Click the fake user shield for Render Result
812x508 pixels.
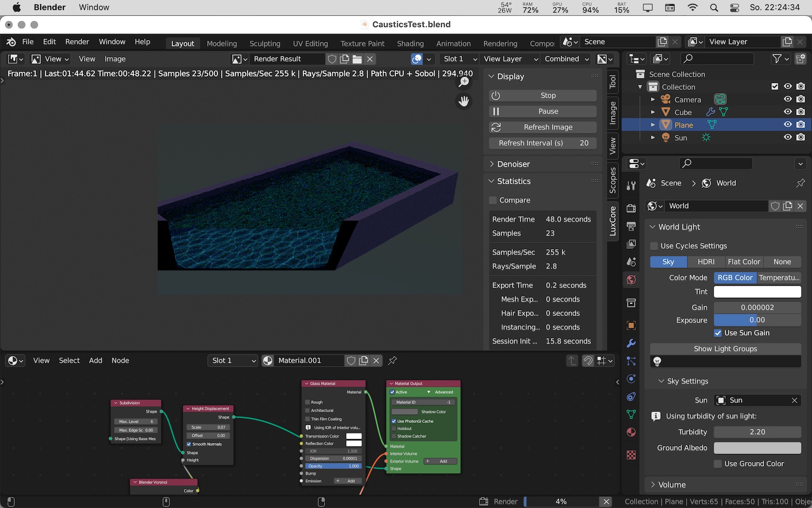[x=332, y=59]
